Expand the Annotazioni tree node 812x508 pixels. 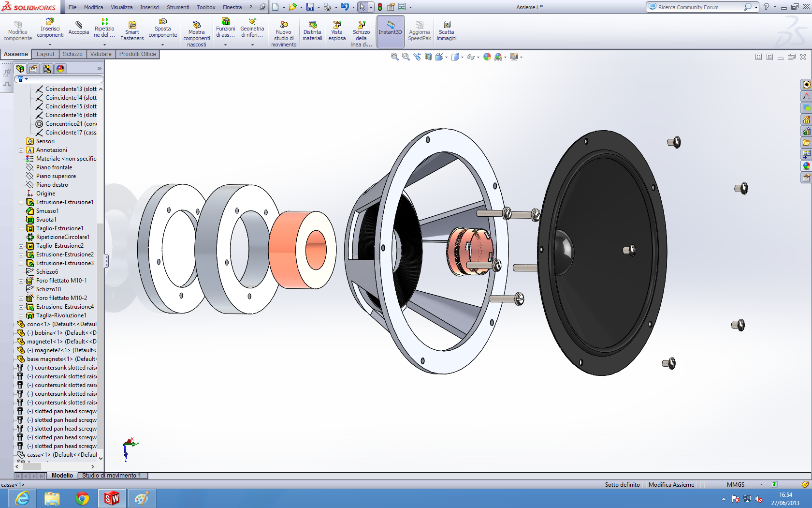[x=21, y=150]
